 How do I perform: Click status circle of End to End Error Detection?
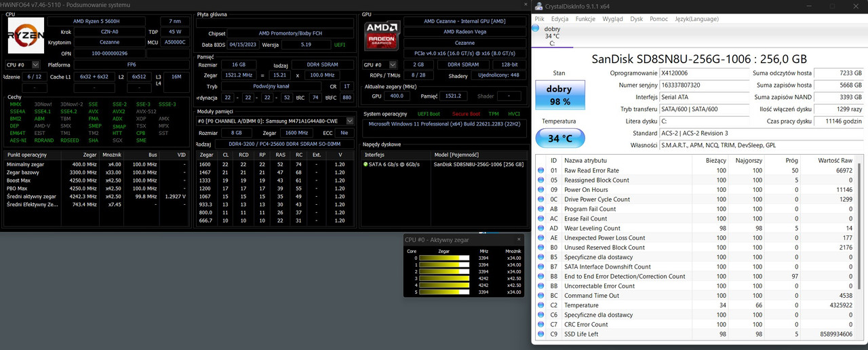(541, 276)
